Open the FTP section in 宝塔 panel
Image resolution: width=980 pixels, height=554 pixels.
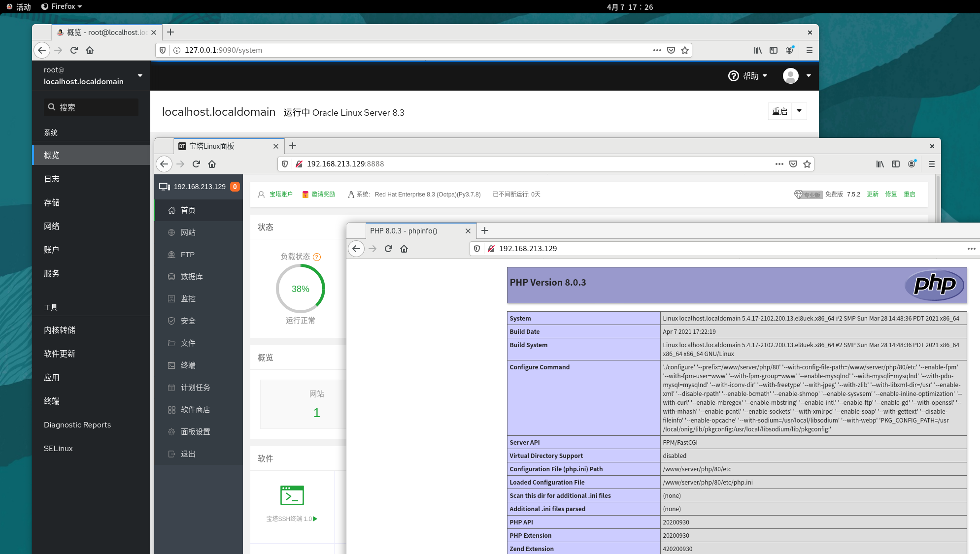[187, 254]
